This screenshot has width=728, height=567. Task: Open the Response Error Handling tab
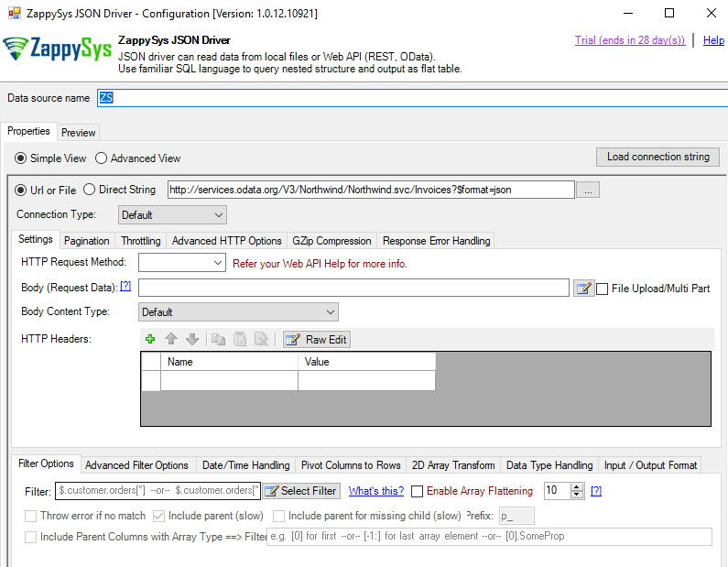click(x=436, y=241)
